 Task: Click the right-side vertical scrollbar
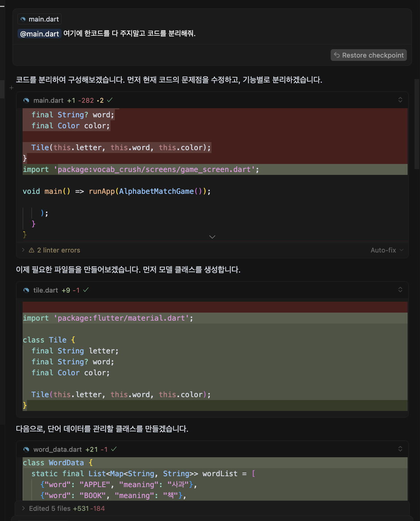click(417, 124)
